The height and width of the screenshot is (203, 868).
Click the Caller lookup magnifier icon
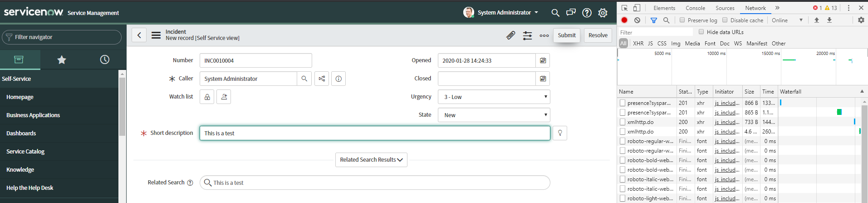304,79
